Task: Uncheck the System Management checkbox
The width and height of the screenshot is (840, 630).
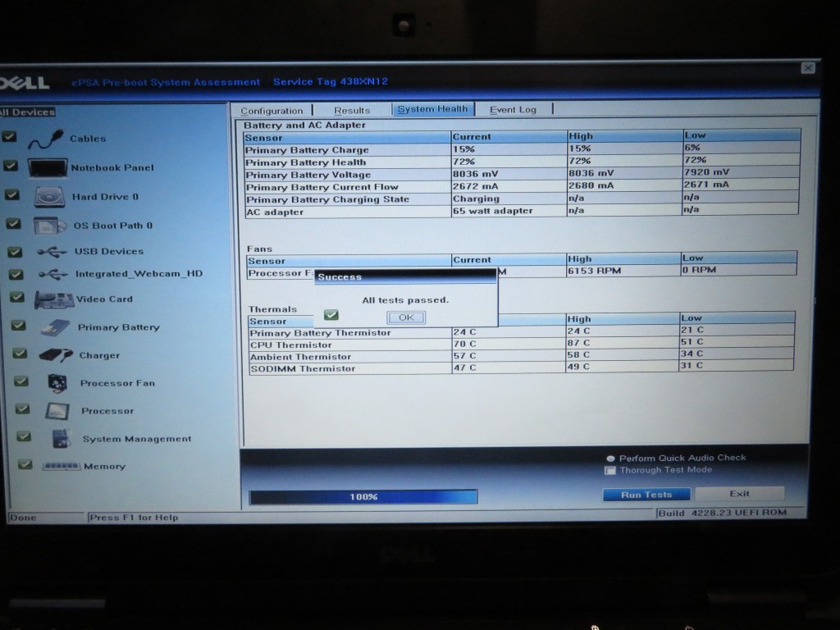Action: 24,436
